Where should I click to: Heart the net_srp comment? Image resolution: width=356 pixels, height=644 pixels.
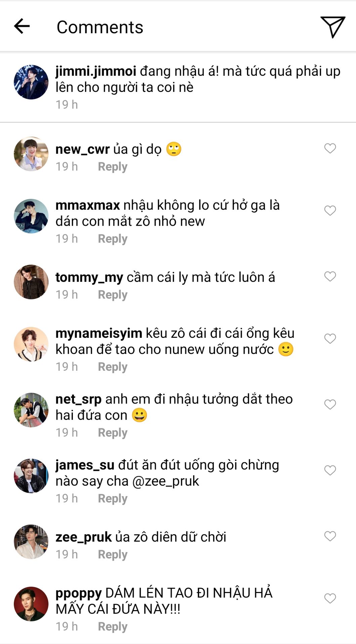click(x=330, y=404)
